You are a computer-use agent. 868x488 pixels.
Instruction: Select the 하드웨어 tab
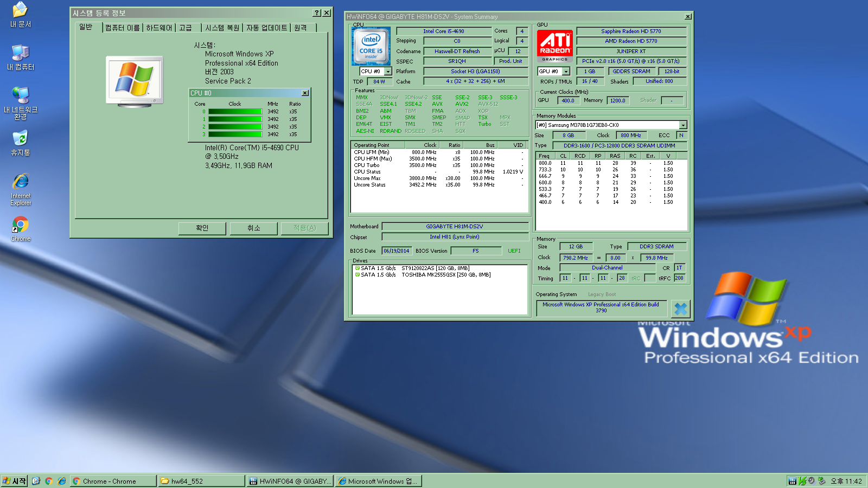[x=159, y=28]
